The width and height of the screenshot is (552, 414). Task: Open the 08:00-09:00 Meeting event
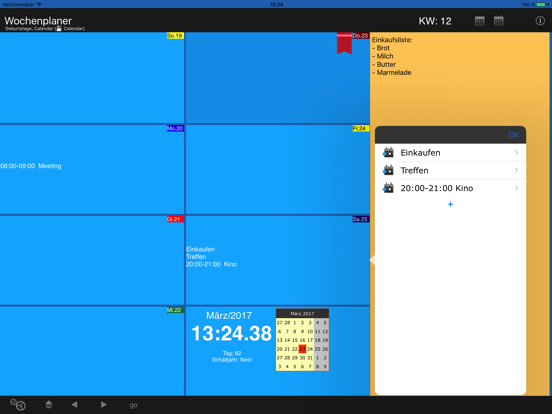point(31,166)
